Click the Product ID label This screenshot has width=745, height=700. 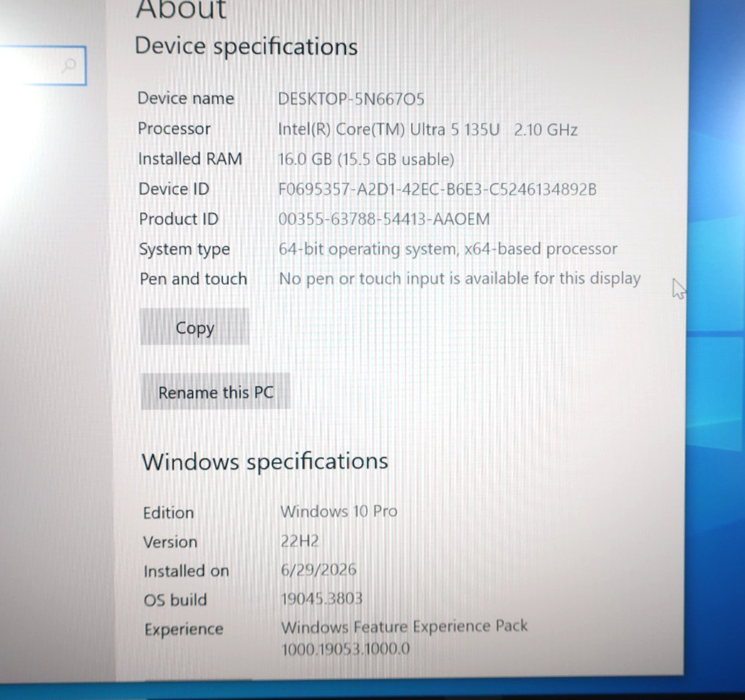(179, 219)
